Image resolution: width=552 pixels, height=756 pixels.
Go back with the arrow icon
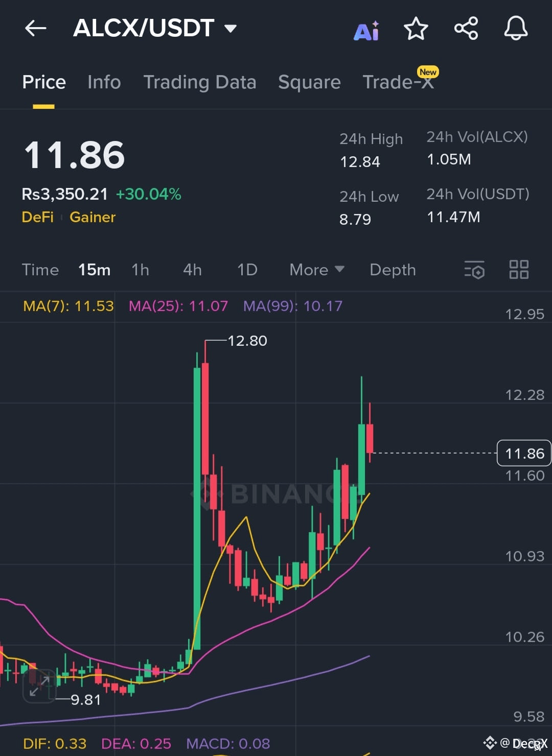(x=35, y=29)
